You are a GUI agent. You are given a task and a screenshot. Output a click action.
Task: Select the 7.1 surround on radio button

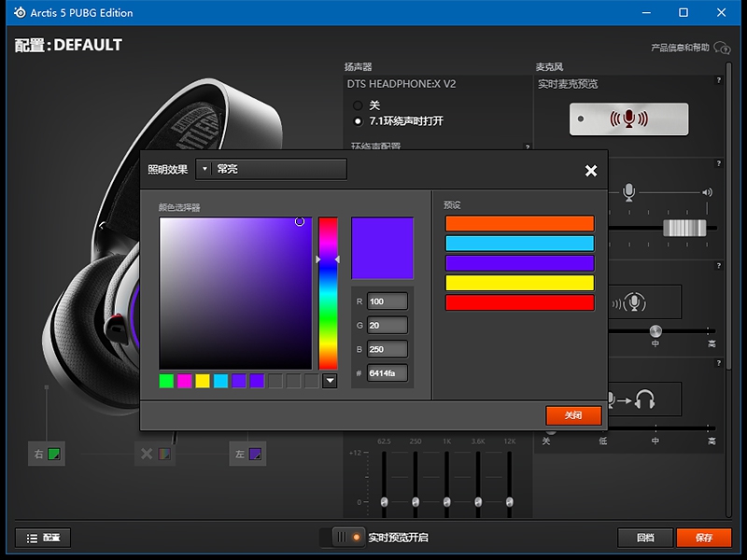pyautogui.click(x=358, y=121)
